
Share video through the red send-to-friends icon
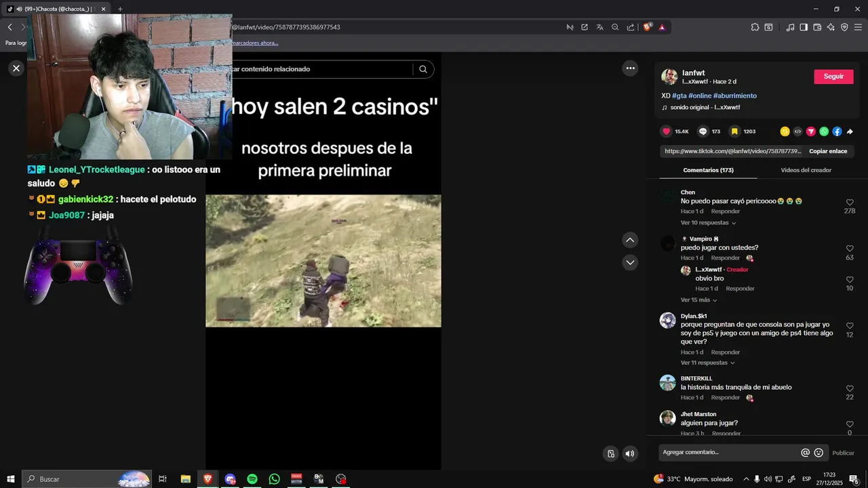coord(810,131)
